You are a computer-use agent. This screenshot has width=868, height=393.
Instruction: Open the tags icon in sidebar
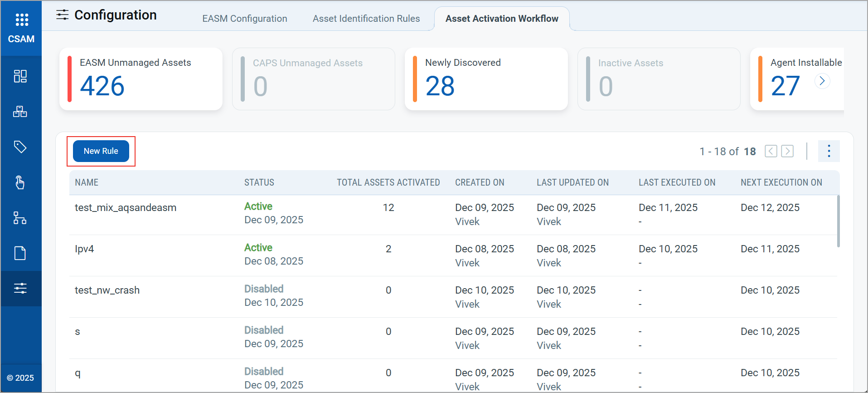pyautogui.click(x=20, y=147)
